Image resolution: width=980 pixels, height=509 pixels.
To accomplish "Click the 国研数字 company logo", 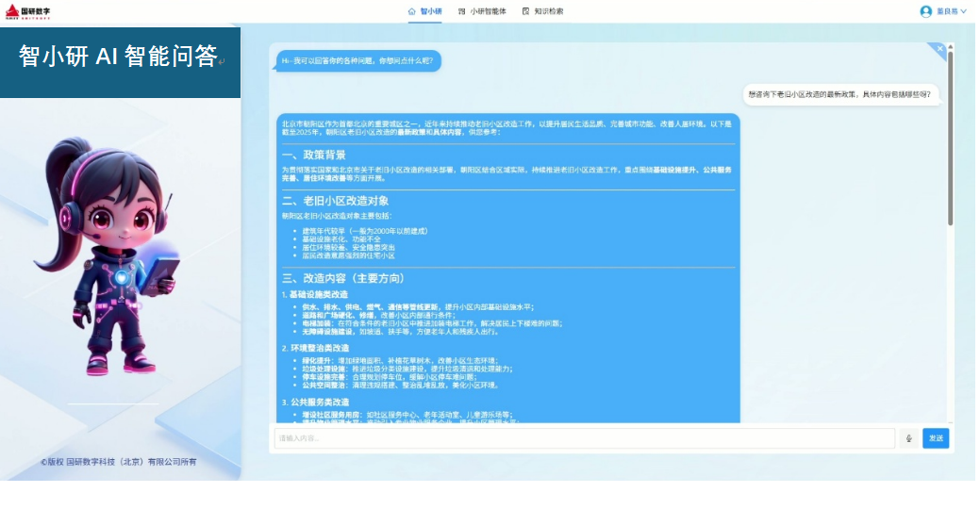I will (x=28, y=11).
